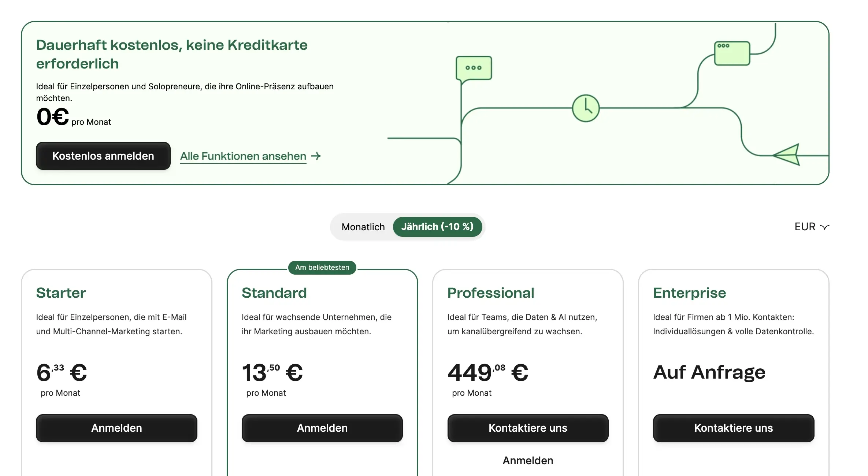The width and height of the screenshot is (868, 476).
Task: Select the Starter plan heading
Action: (61, 293)
